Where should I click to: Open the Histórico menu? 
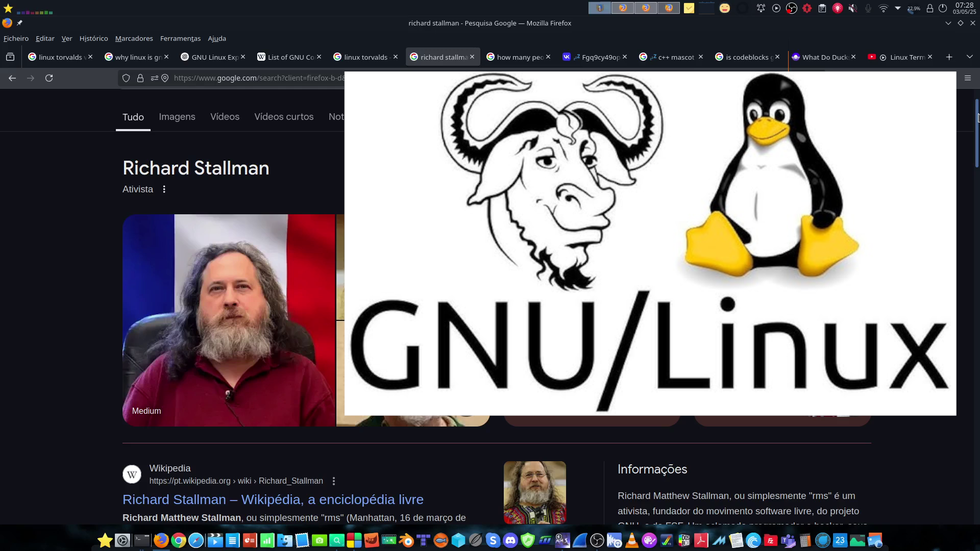click(x=93, y=38)
